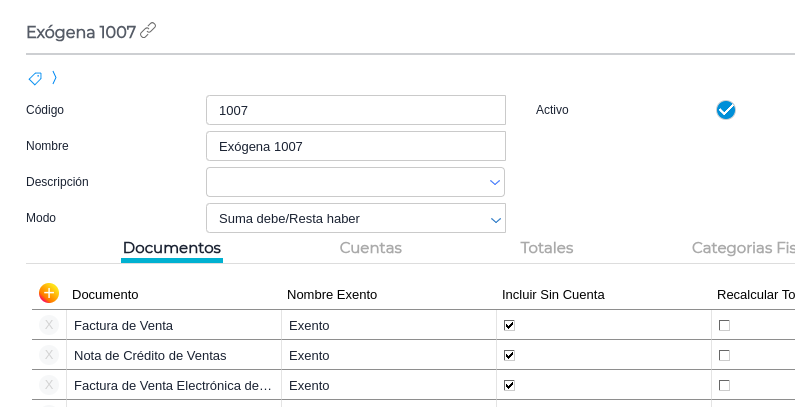Click the orange add document button
This screenshot has height=407, width=795.
point(49,293)
